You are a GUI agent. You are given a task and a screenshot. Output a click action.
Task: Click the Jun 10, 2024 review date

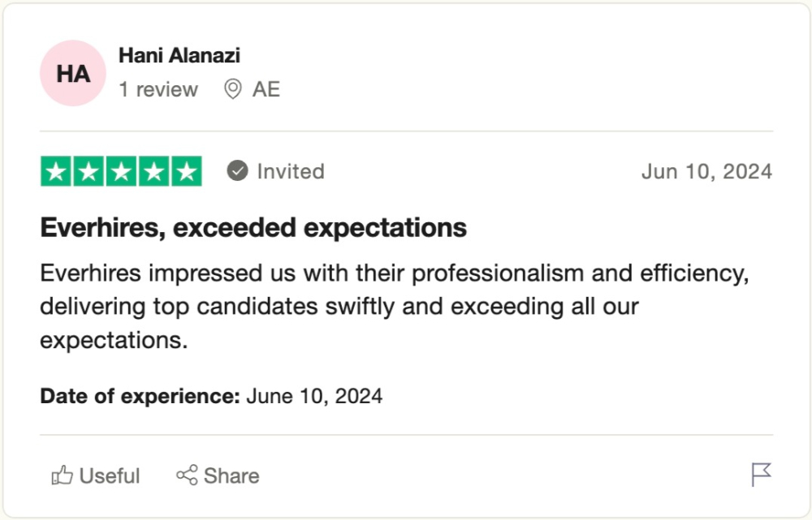[706, 171]
